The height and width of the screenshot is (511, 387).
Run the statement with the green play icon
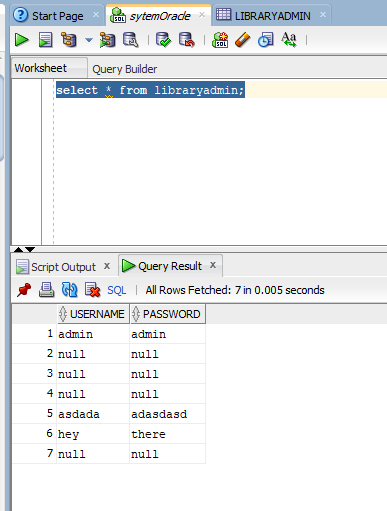tap(22, 40)
